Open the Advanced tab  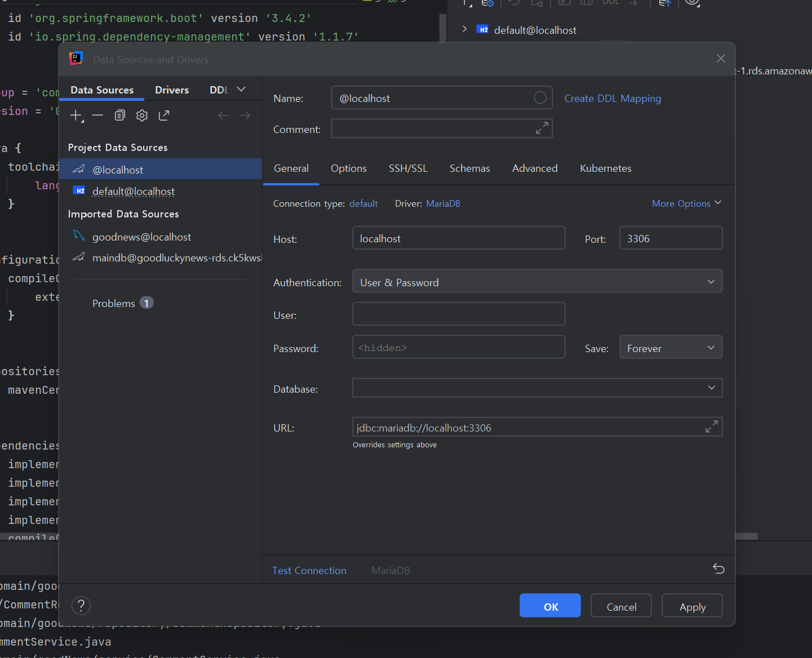coord(535,168)
